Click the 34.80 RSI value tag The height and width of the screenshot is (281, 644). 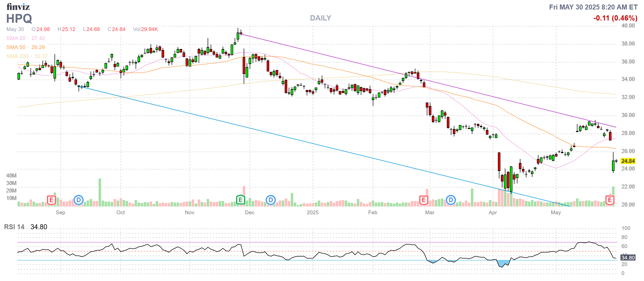point(628,257)
